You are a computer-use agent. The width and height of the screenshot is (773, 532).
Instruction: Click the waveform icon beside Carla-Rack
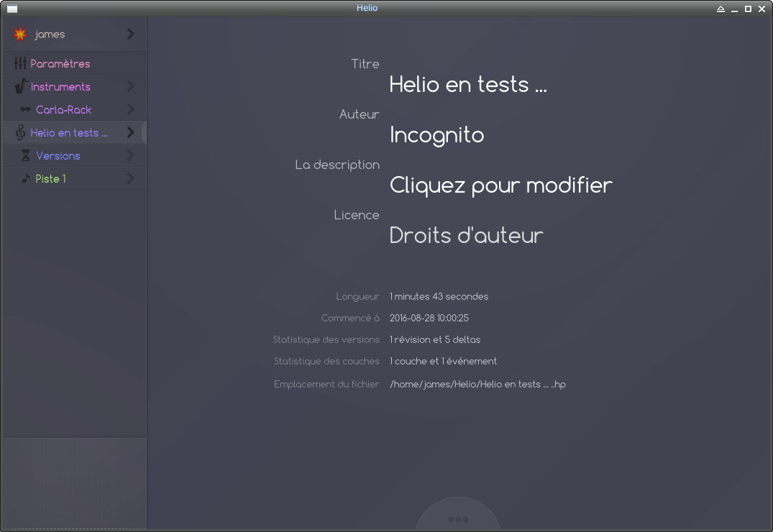point(26,109)
